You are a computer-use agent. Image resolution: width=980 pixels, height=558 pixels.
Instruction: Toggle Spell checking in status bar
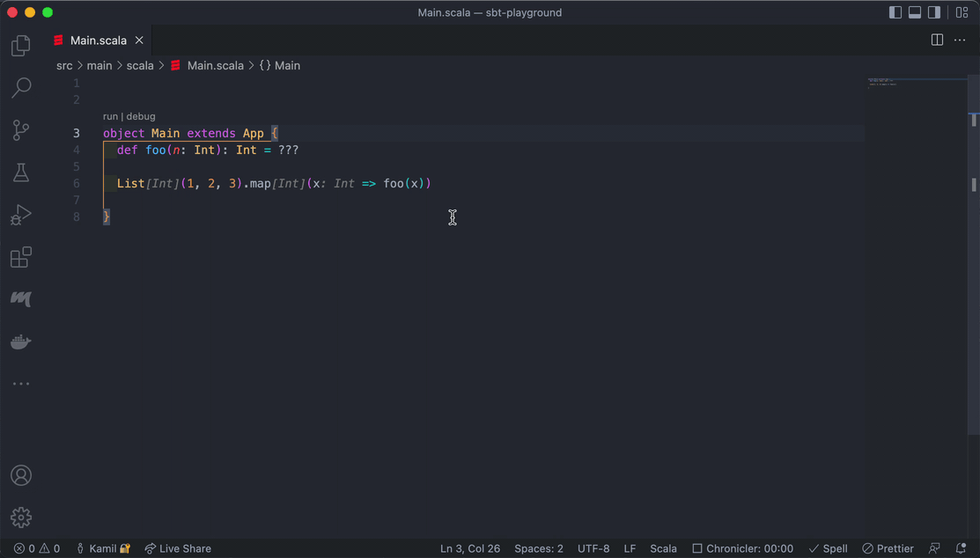coord(828,548)
